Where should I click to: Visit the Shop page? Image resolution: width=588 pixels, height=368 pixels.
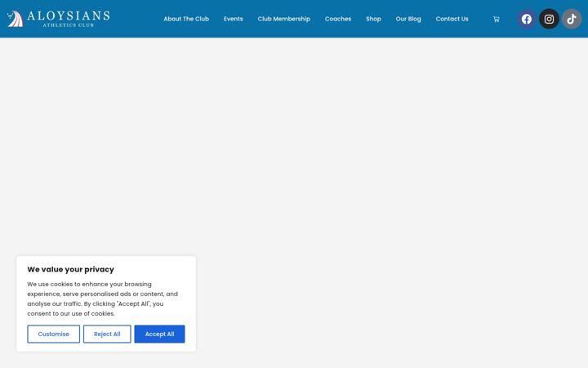tap(373, 19)
